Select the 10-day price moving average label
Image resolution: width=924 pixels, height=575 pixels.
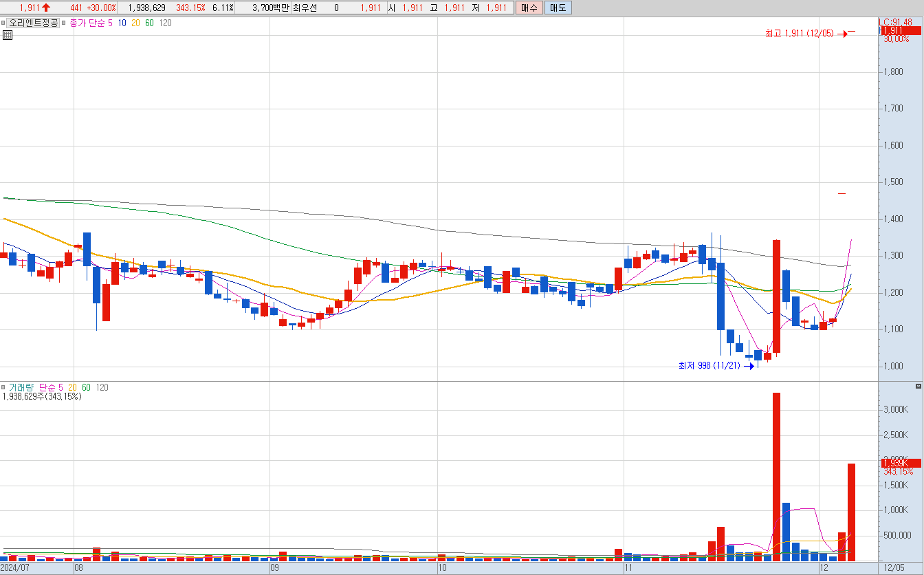[122, 23]
